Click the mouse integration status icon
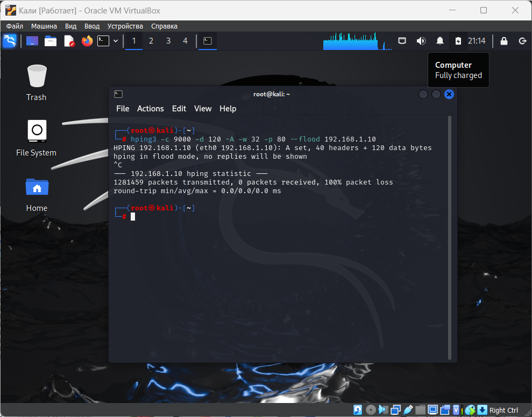 [x=470, y=410]
